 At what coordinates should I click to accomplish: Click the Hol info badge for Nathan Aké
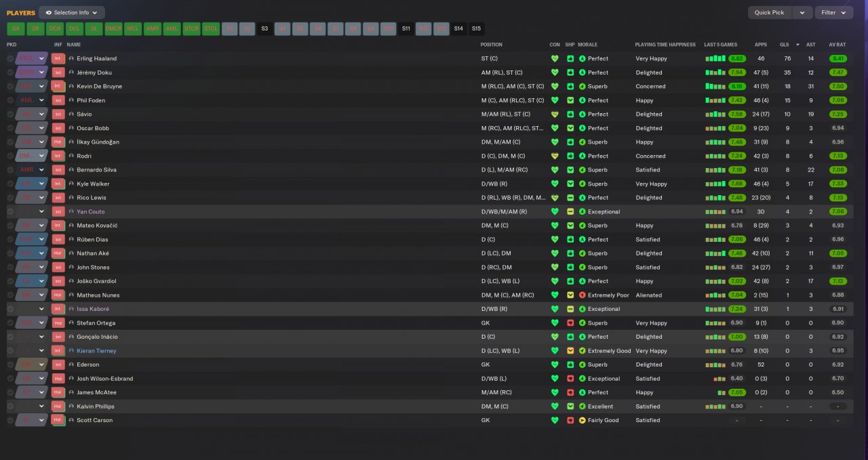58,253
